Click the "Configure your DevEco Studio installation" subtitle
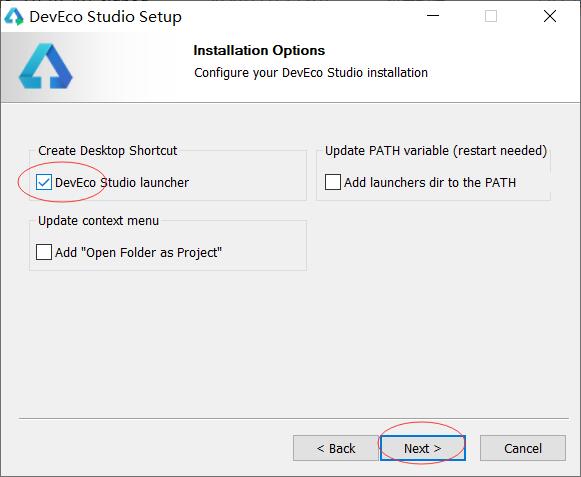 311,73
